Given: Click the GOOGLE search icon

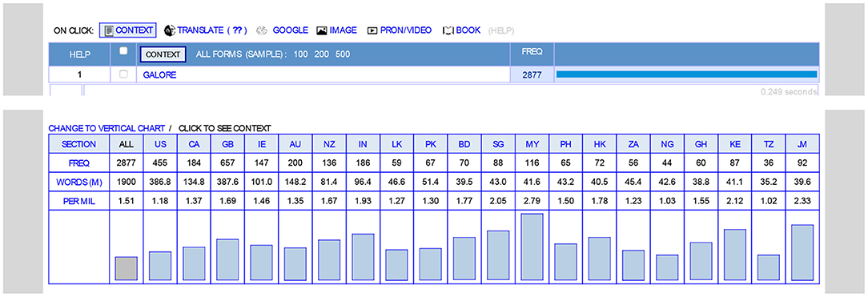Looking at the screenshot, I should [x=262, y=30].
